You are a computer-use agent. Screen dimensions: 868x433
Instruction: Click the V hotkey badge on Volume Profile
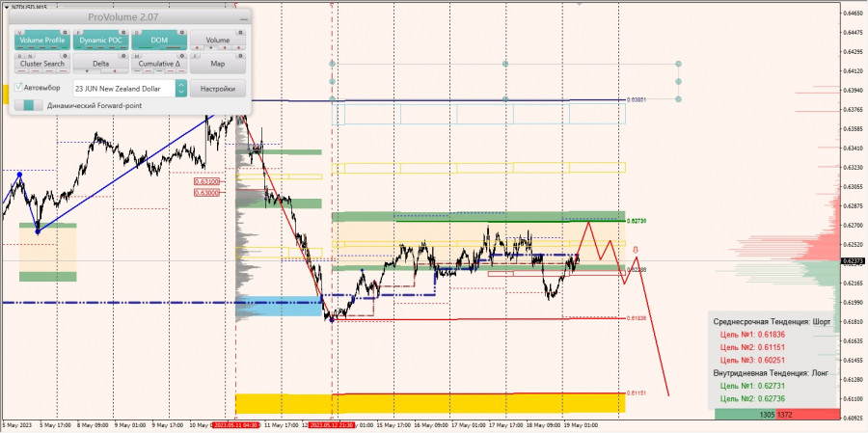[20, 33]
